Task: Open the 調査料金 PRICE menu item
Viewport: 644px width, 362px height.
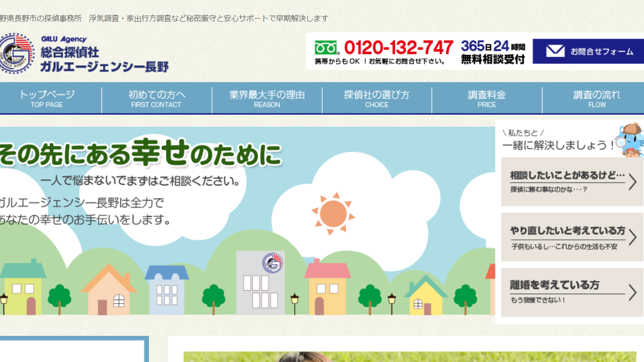Action: [486, 99]
